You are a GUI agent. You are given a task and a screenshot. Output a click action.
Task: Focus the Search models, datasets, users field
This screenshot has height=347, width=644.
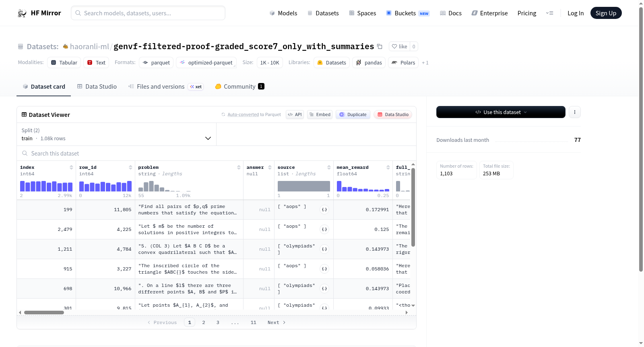tap(148, 13)
